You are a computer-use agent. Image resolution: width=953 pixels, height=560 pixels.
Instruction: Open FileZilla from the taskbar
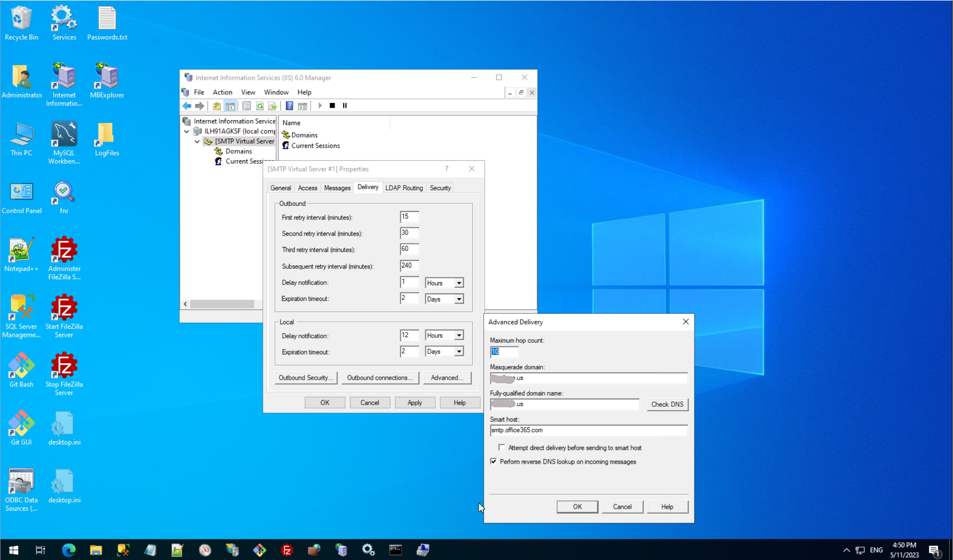click(287, 550)
